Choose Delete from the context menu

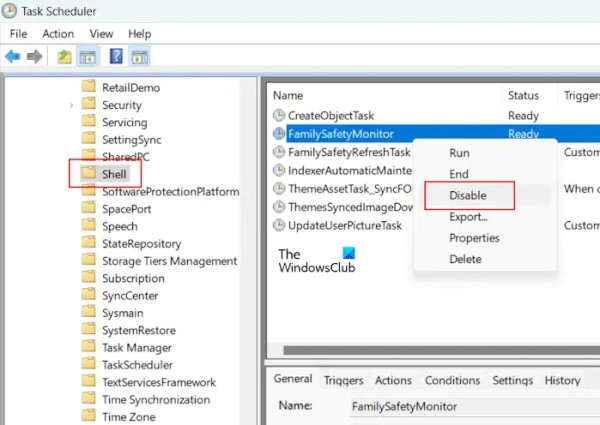[x=485, y=259]
